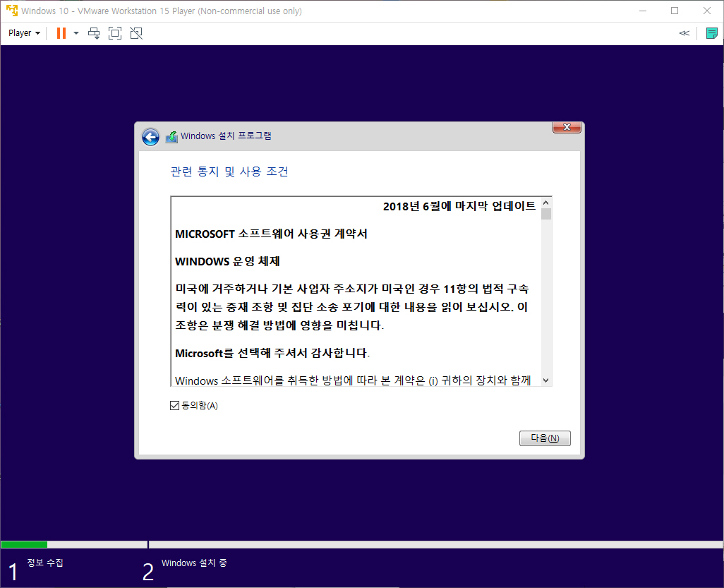Collapse the toolbar devices chevron
This screenshot has width=724, height=588.
pyautogui.click(x=684, y=33)
